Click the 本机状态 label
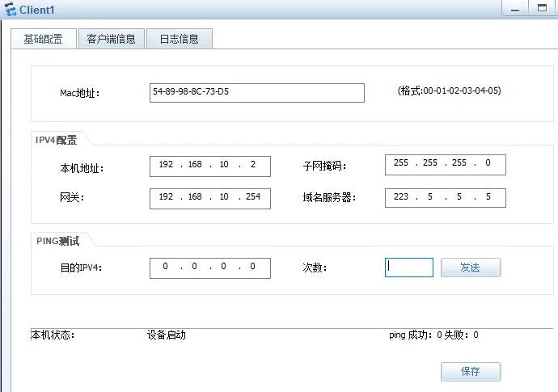 [x=53, y=335]
